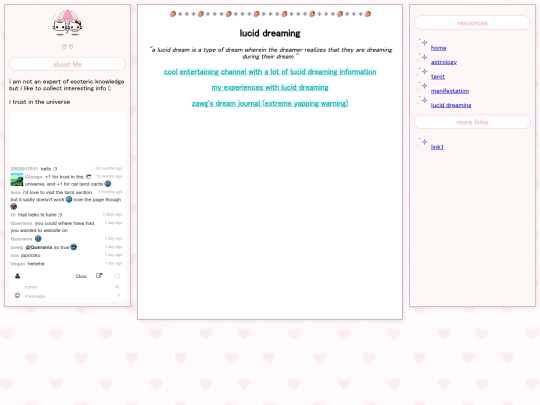Screen dimensions: 540x405
Task: Click username Gloogo in chat
Action: (34, 177)
